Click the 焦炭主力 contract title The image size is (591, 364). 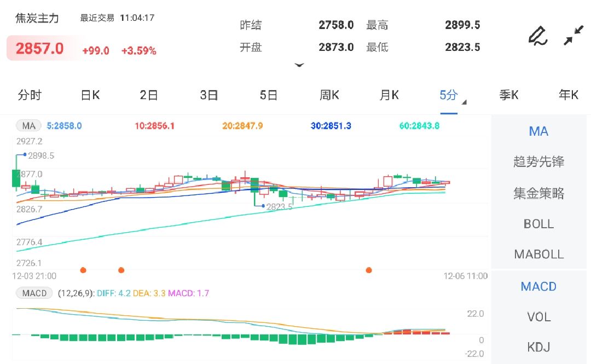tap(37, 18)
